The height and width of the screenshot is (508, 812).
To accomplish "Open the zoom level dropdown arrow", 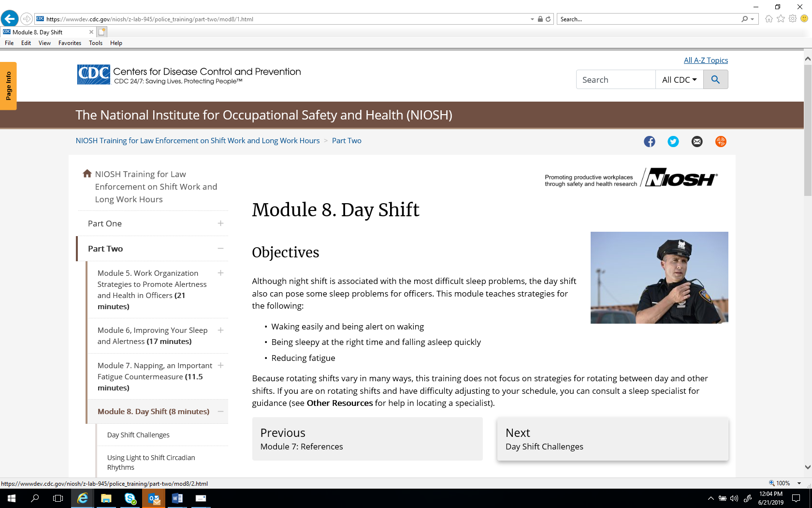I will (799, 483).
